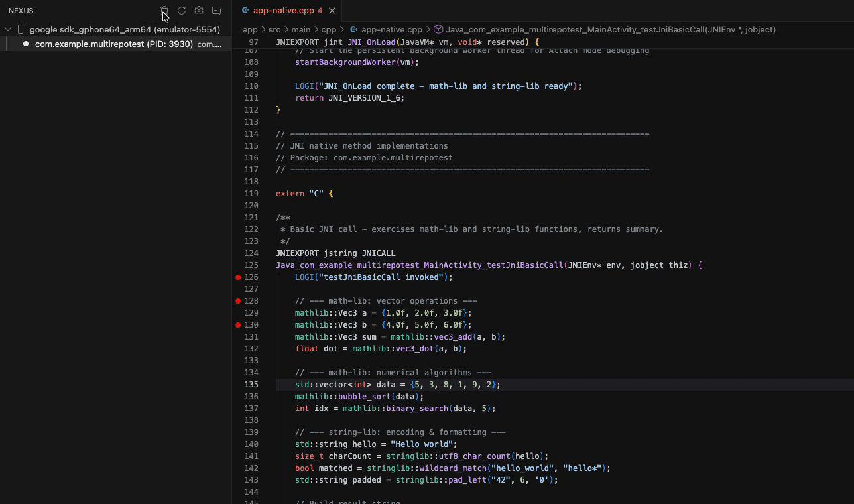Remove the breakpoint on line 130
Screen dimensions: 854x504
point(239,325)
